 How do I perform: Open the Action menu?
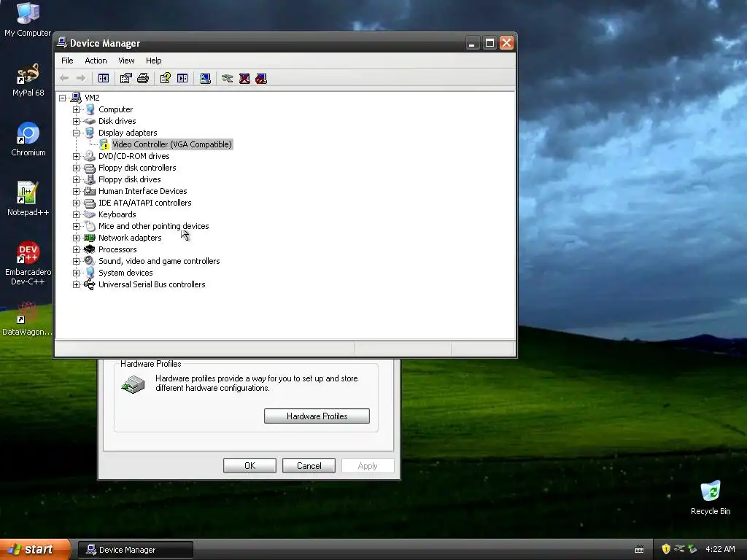tap(96, 61)
